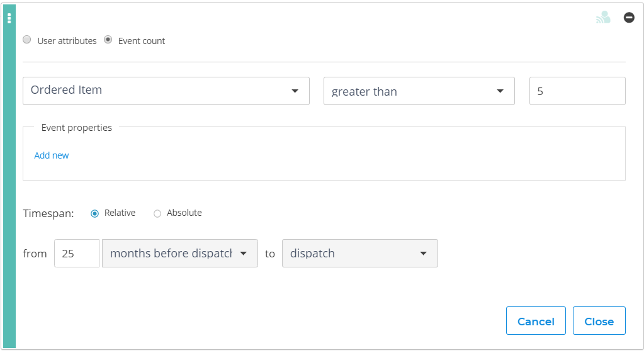The image size is (644, 353).
Task: Open the greater than operator dropdown
Action: (419, 91)
